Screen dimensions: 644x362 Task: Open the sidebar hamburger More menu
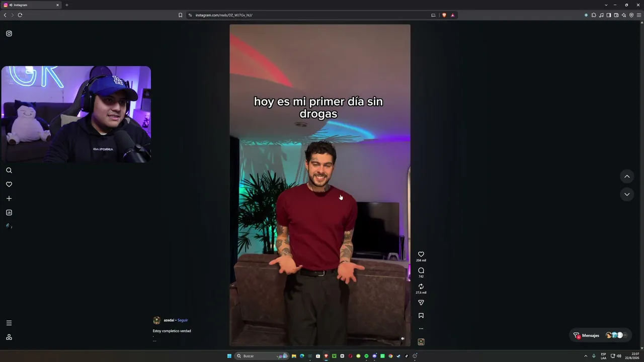click(9, 323)
